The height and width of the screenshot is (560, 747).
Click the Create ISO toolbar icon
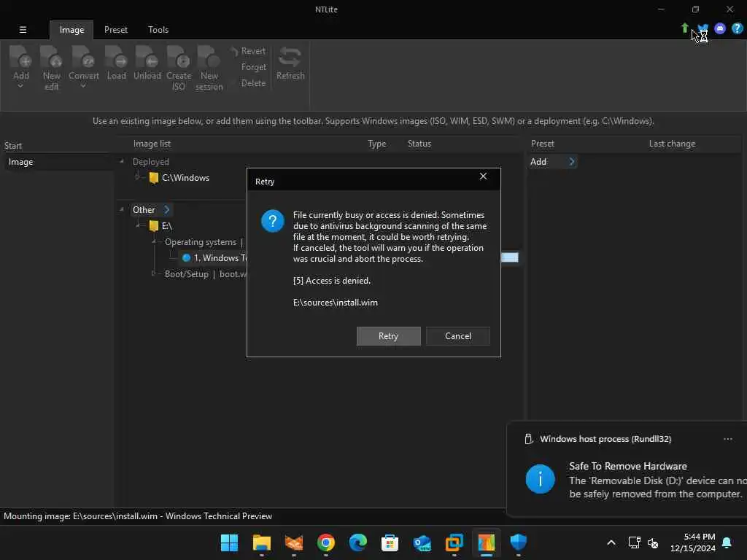(x=179, y=57)
